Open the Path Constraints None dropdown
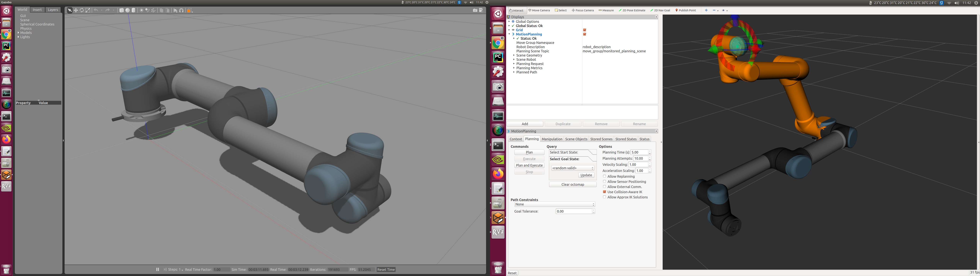 [x=555, y=204]
